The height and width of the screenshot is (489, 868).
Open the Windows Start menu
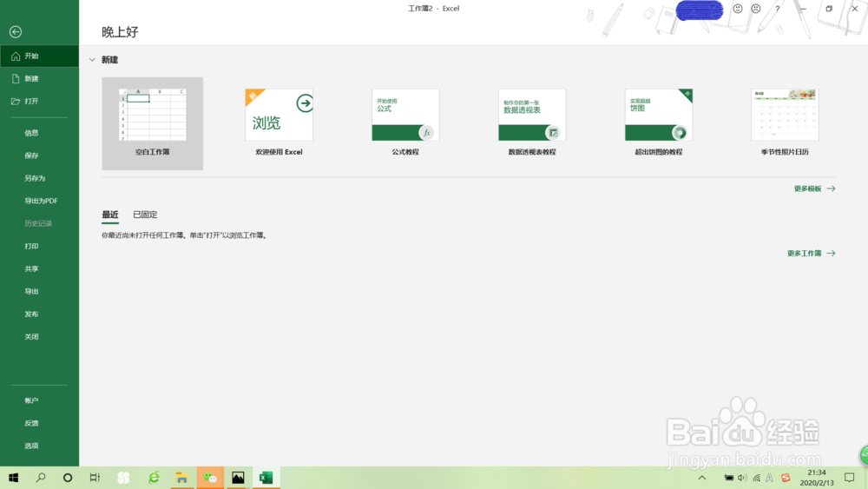pyautogui.click(x=13, y=478)
